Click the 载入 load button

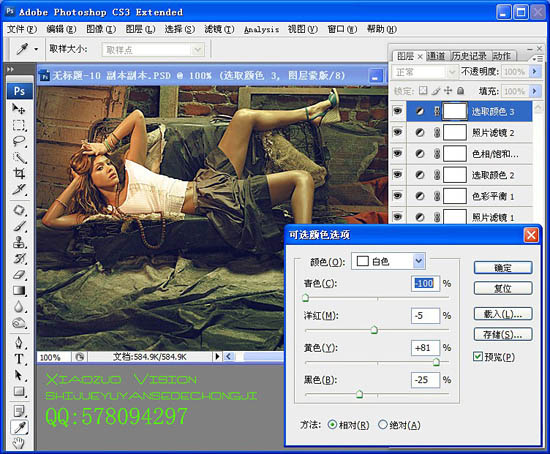[x=503, y=314]
